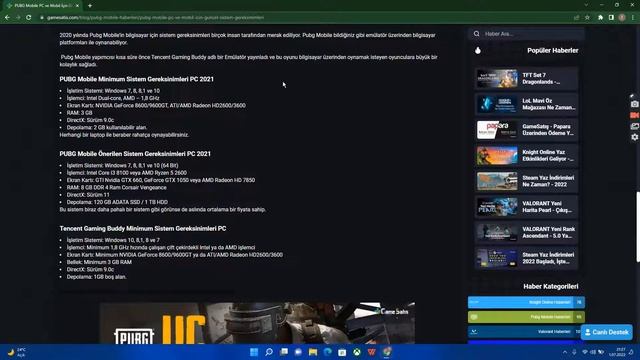The image size is (640, 360).
Task: Open the Windows Start menu
Action: pos(254,352)
